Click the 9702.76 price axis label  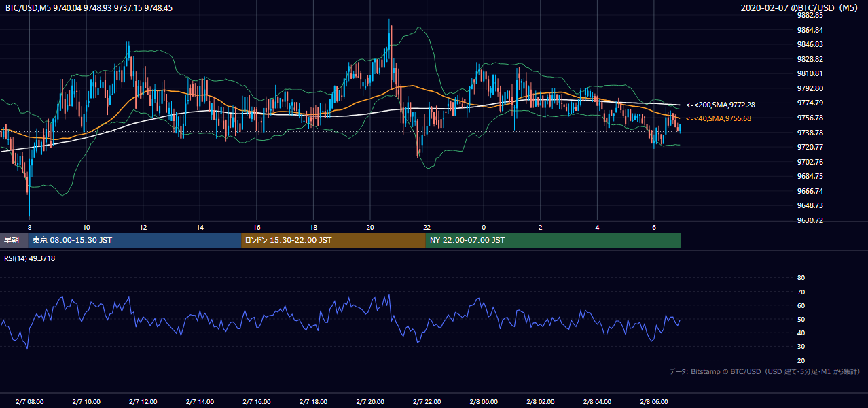click(810, 162)
